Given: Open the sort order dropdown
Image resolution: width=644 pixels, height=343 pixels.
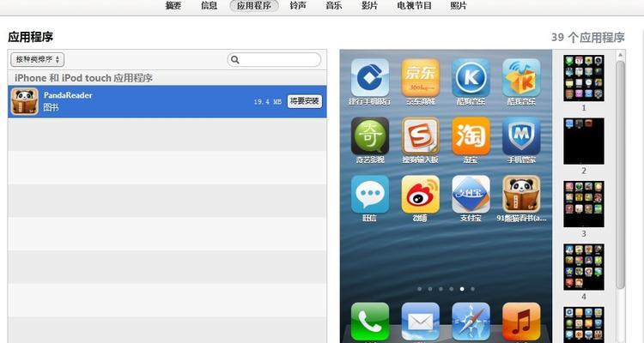Looking at the screenshot, I should click(x=38, y=59).
